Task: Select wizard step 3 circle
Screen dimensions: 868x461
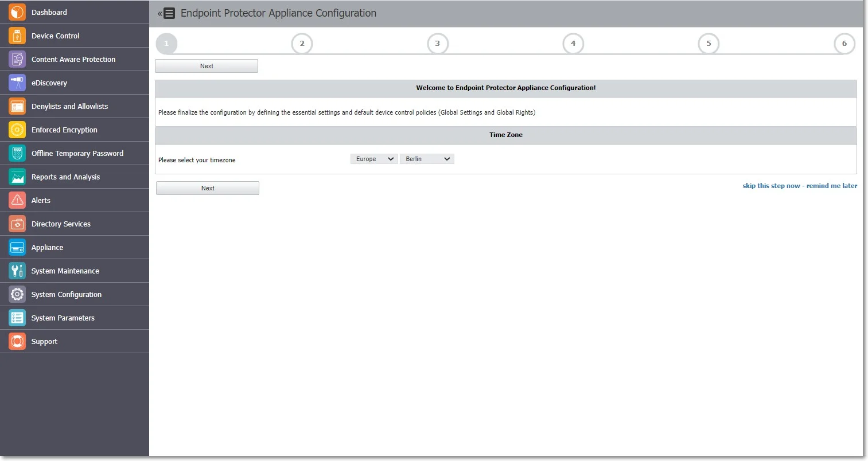Action: click(x=438, y=44)
